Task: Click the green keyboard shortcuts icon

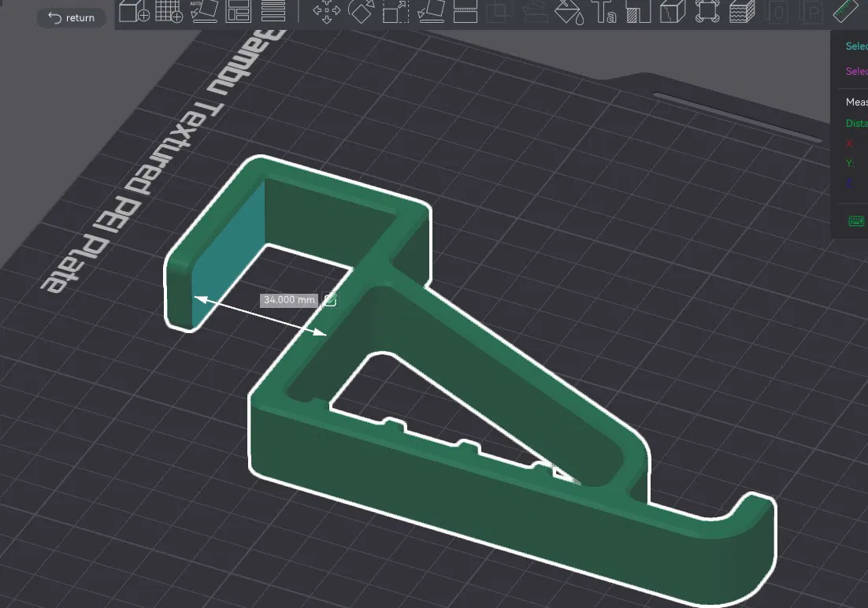Action: (856, 221)
